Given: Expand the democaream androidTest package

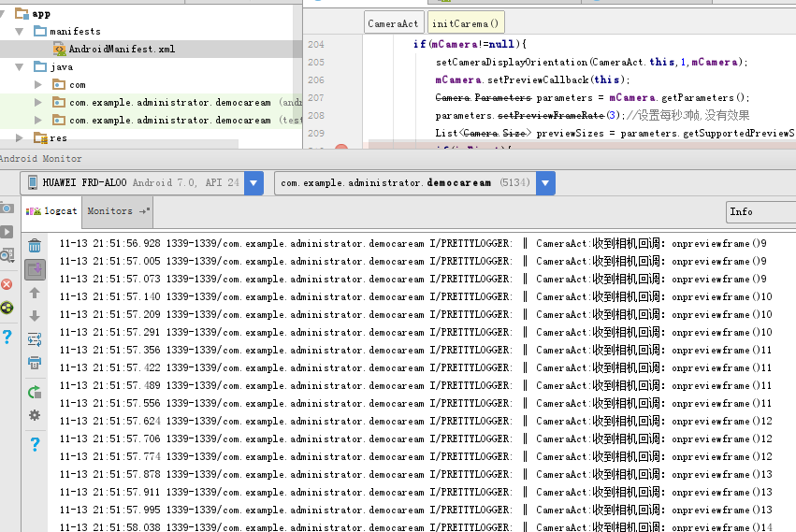Looking at the screenshot, I should click(38, 103).
